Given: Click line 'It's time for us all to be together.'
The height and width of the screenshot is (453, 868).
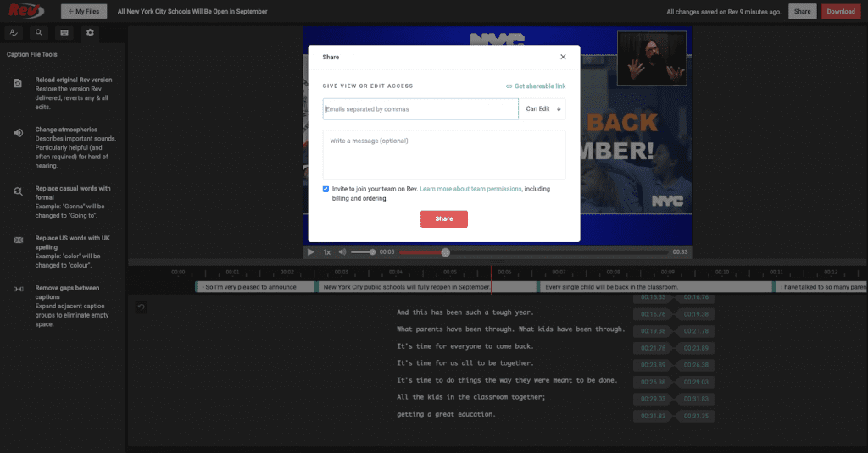Looking at the screenshot, I should (x=465, y=363).
